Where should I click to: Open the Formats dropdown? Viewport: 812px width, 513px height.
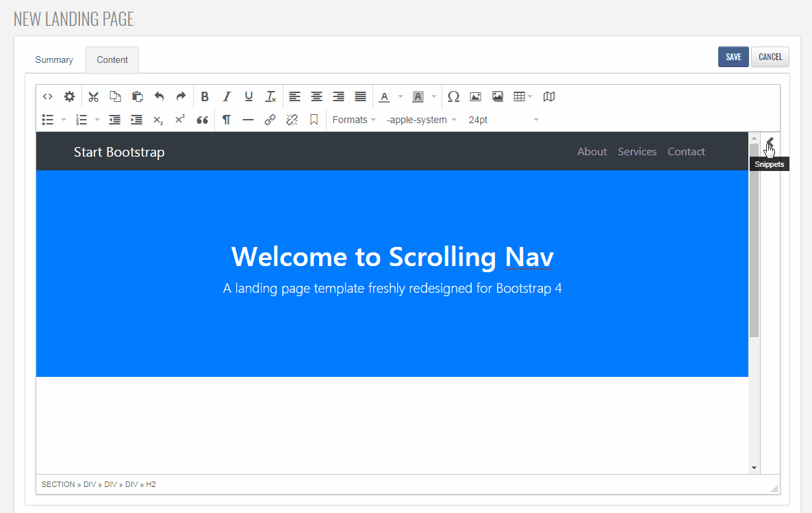pos(353,120)
